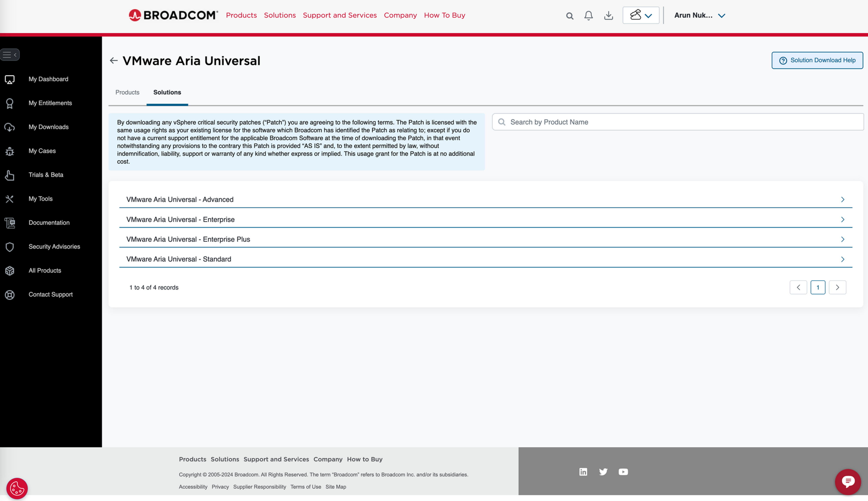Click the downloads tray icon in header

[608, 15]
